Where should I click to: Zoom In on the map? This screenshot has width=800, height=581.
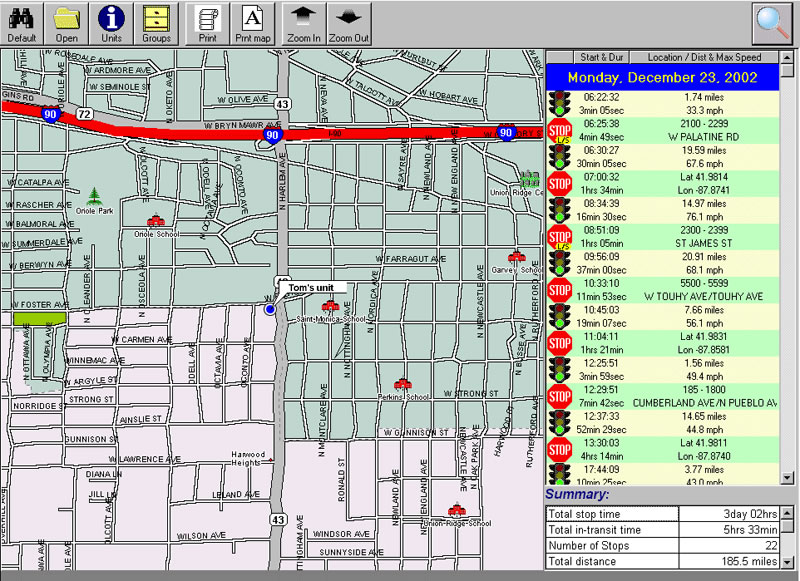click(x=304, y=23)
